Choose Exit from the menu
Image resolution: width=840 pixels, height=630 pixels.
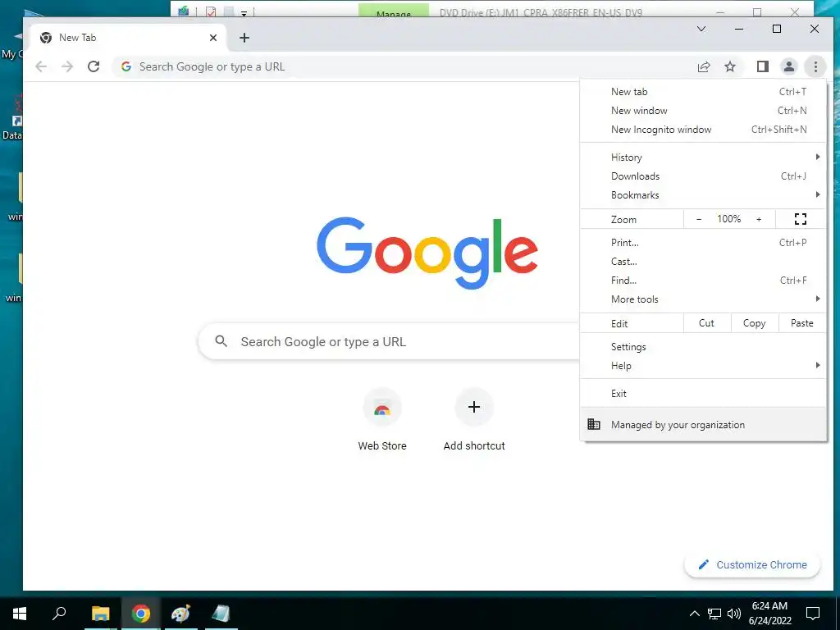click(x=703, y=393)
